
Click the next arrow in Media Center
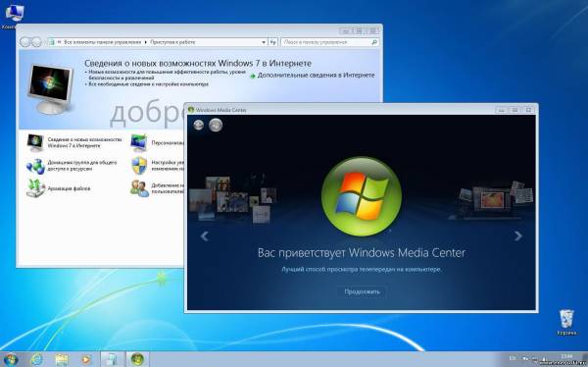click(x=517, y=236)
